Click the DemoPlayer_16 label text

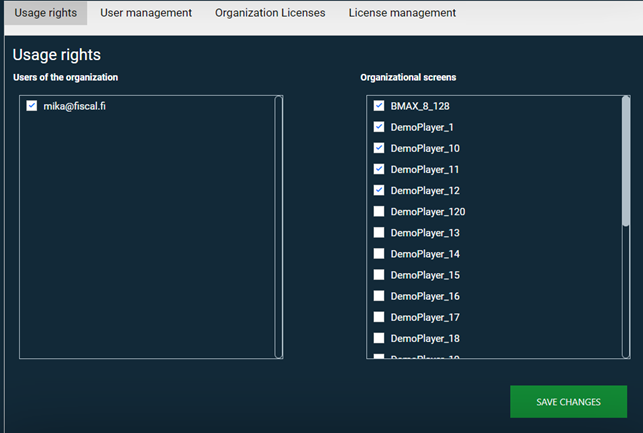pos(425,296)
